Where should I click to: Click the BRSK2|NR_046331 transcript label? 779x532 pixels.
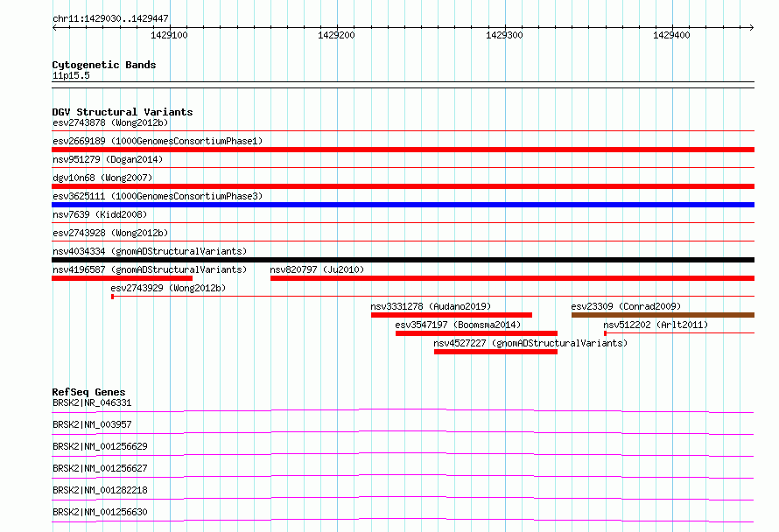tap(92, 402)
